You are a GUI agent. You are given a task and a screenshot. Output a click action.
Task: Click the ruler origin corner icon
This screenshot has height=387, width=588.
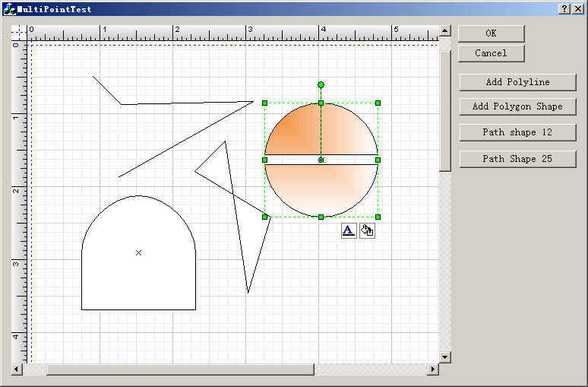18,33
